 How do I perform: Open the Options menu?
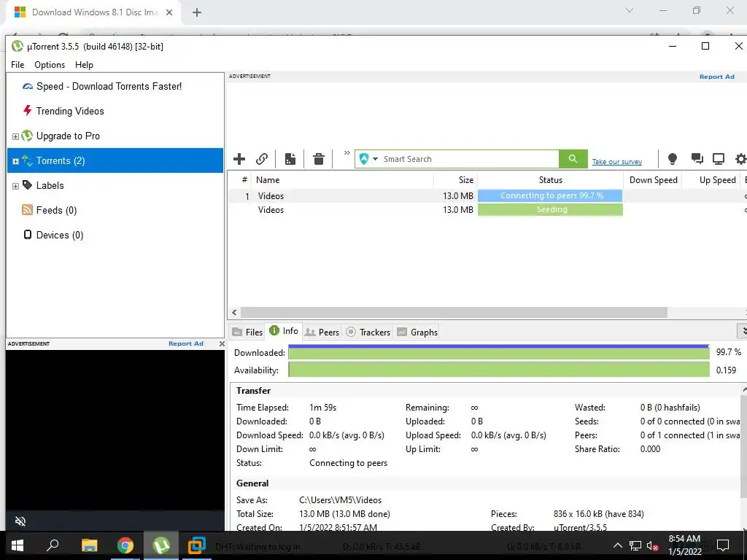click(x=50, y=65)
